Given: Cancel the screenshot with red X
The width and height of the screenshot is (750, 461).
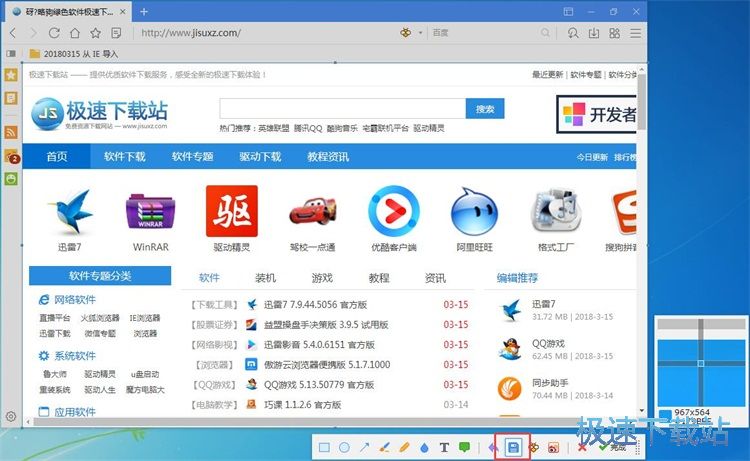Looking at the screenshot, I should coord(582,448).
